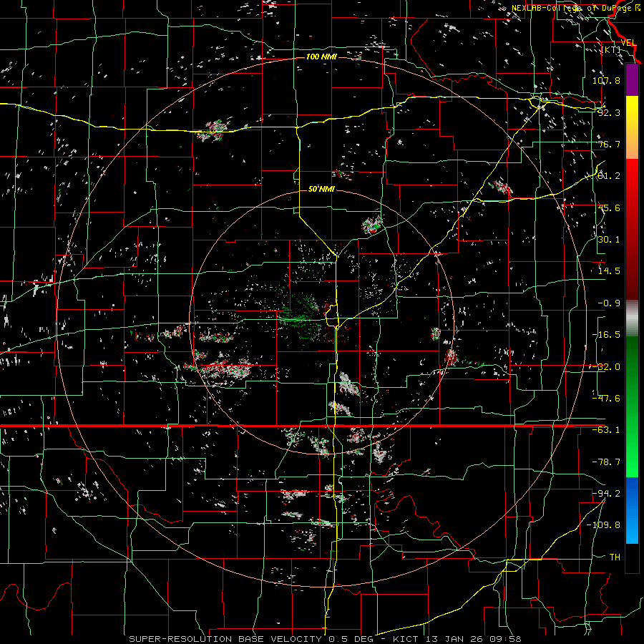Click the gray near-zero segment of color bar

pyautogui.click(x=632, y=318)
